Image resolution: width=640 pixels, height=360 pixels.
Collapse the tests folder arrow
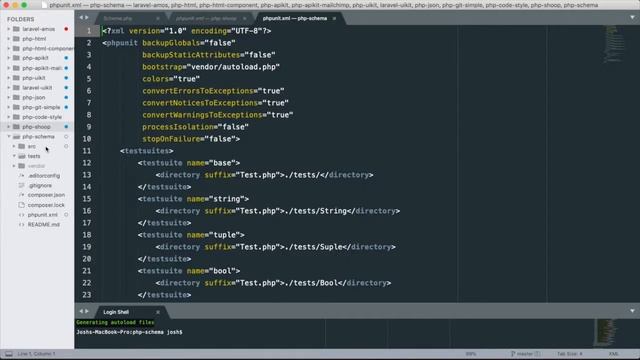[14, 156]
